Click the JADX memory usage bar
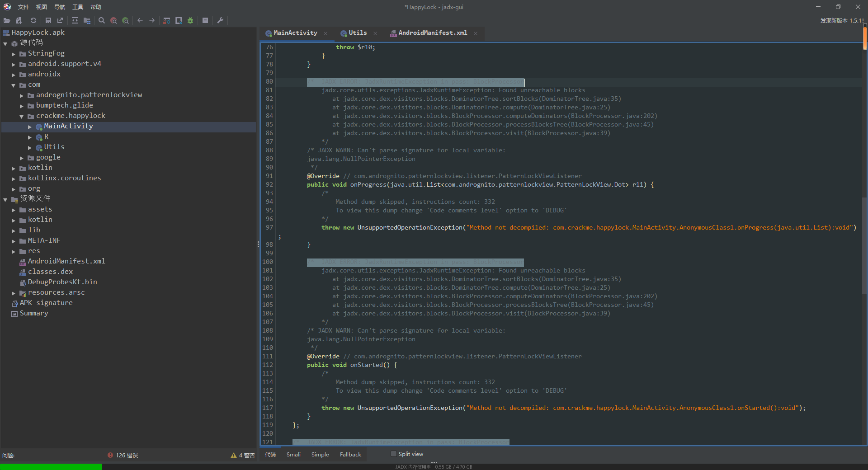Screen dimensions: 868x470 coord(434,467)
